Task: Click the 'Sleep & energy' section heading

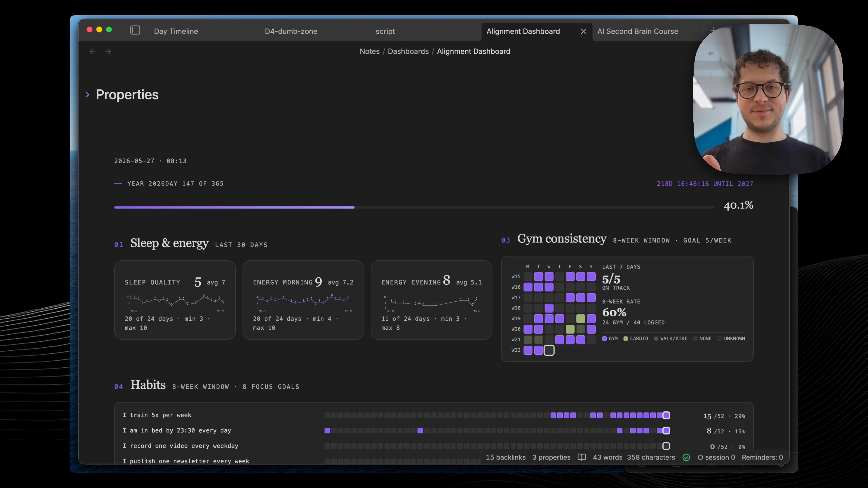Action: [169, 243]
